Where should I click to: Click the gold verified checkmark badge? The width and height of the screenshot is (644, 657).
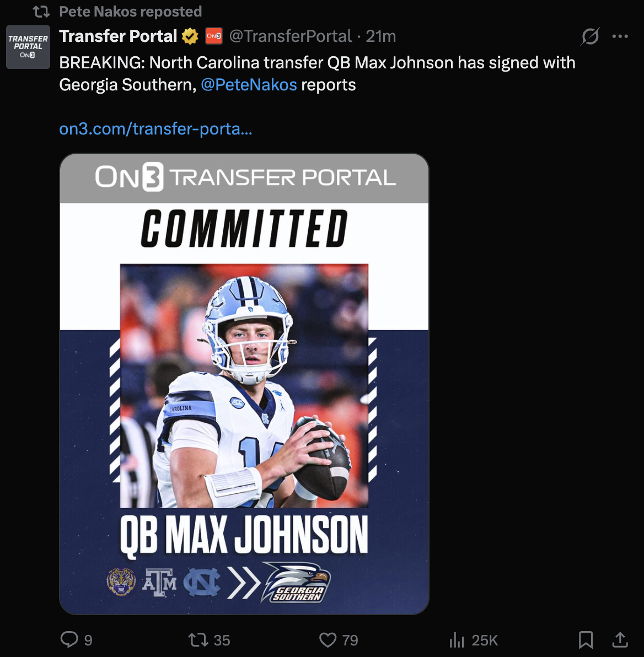coord(190,36)
